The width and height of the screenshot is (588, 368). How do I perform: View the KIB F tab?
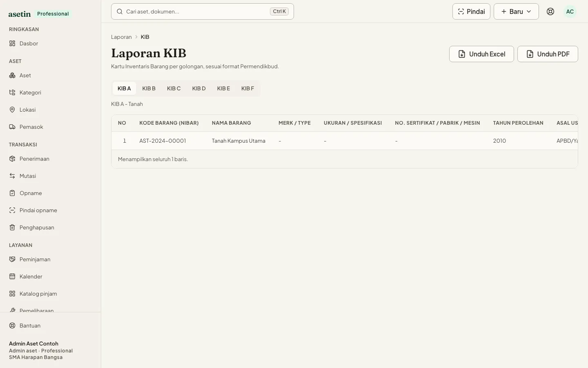247,88
